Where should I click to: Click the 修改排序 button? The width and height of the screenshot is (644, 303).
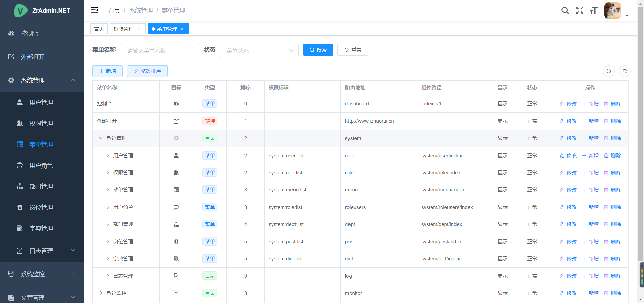[147, 71]
